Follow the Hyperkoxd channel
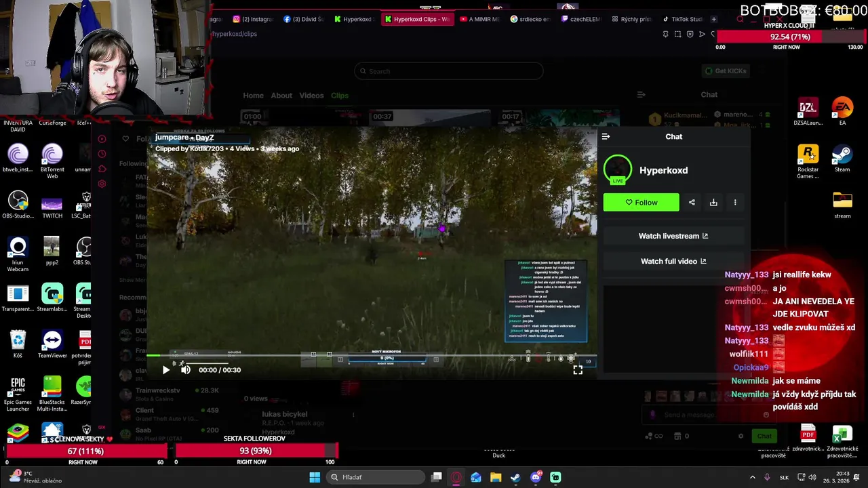The width and height of the screenshot is (868, 488). tap(641, 202)
